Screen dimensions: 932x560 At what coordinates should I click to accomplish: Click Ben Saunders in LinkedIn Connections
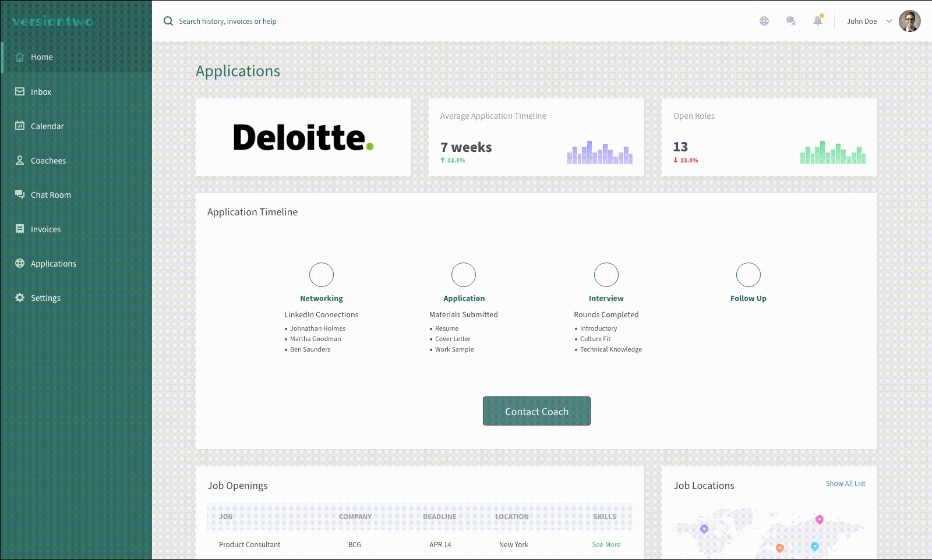(x=310, y=349)
